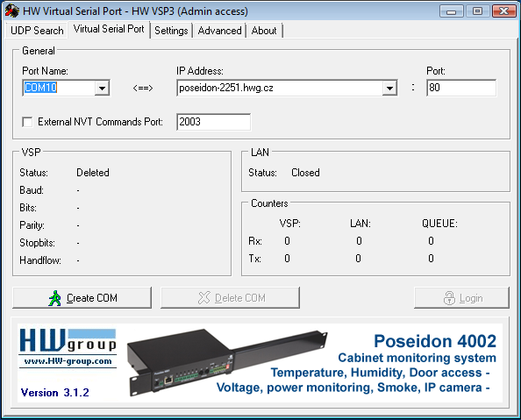Image resolution: width=521 pixels, height=420 pixels.
Task: Click the Parity label in VSP group
Action: click(32, 225)
